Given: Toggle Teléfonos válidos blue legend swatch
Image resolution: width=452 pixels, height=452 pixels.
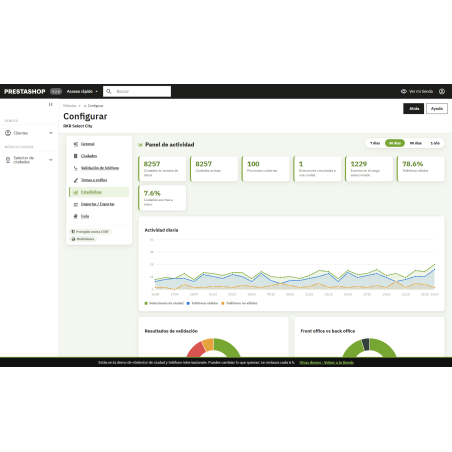Looking at the screenshot, I should tap(188, 303).
